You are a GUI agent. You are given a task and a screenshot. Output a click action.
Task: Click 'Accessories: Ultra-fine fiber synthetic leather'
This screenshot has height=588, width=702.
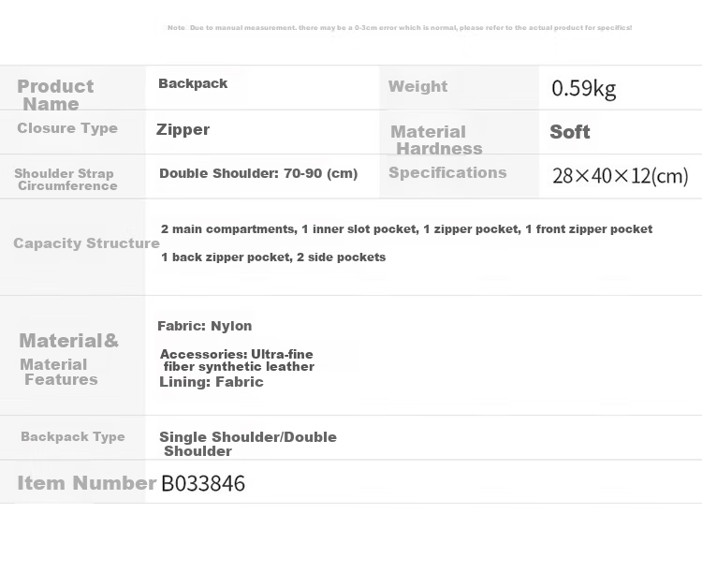pyautogui.click(x=238, y=360)
